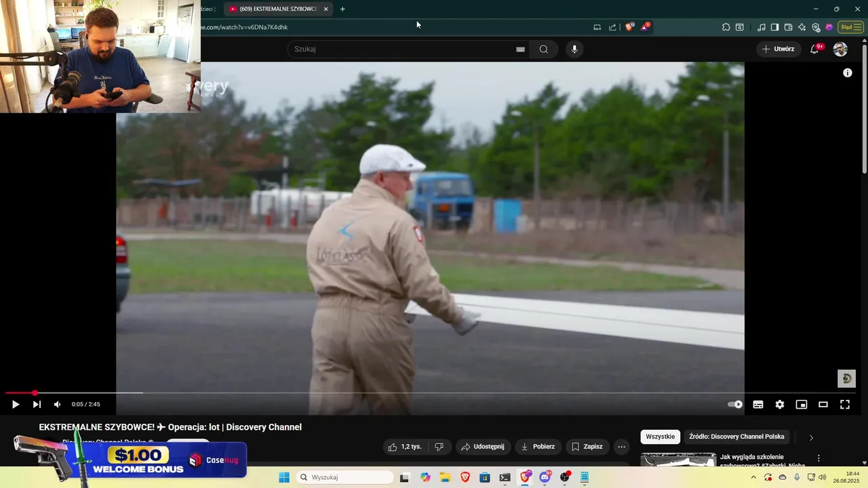This screenshot has width=868, height=488.
Task: Open Brave playlist music note icon
Action: (x=762, y=27)
